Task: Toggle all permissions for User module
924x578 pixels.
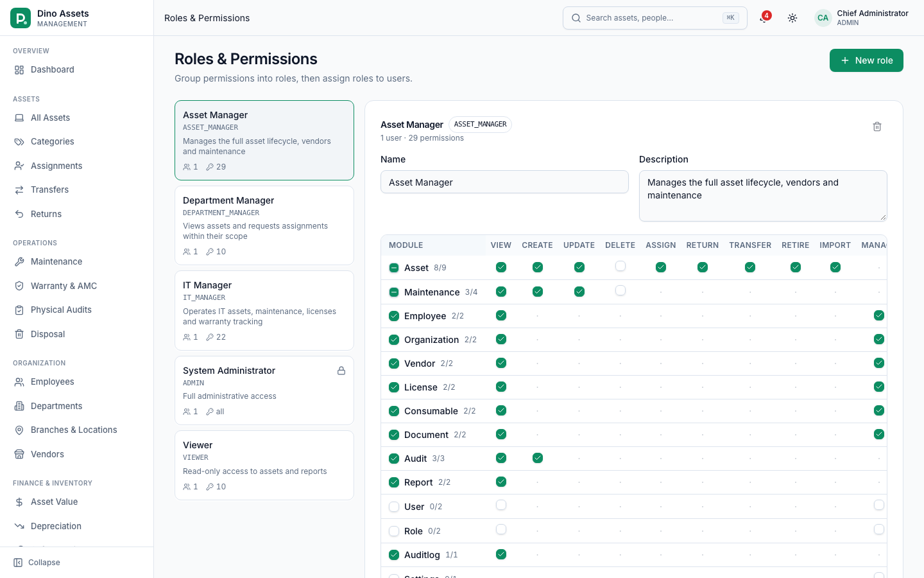Action: tap(394, 507)
